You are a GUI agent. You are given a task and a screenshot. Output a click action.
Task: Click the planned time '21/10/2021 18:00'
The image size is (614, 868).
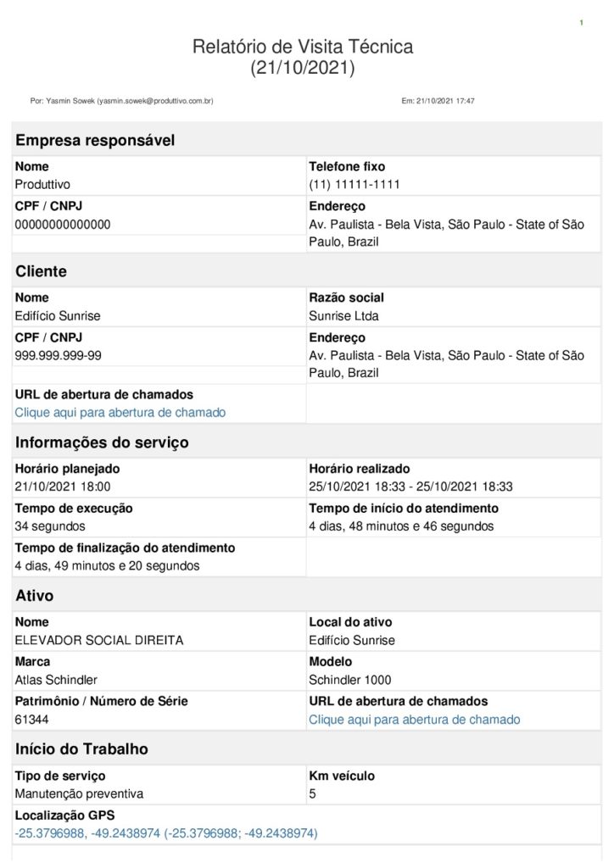(63, 487)
